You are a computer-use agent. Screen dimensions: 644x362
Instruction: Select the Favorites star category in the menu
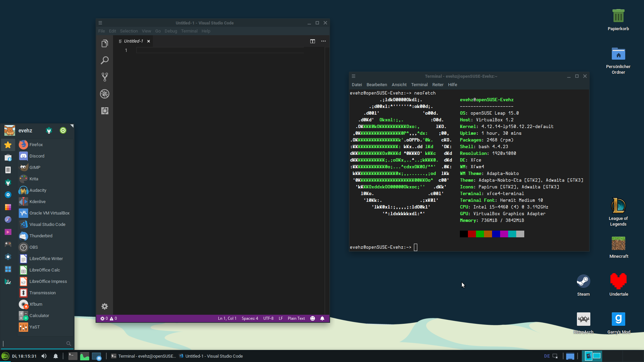8,145
